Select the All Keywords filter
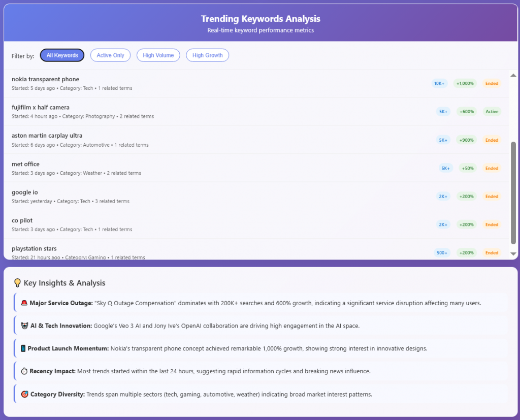Viewport: 520px width, 420px height. (x=62, y=55)
